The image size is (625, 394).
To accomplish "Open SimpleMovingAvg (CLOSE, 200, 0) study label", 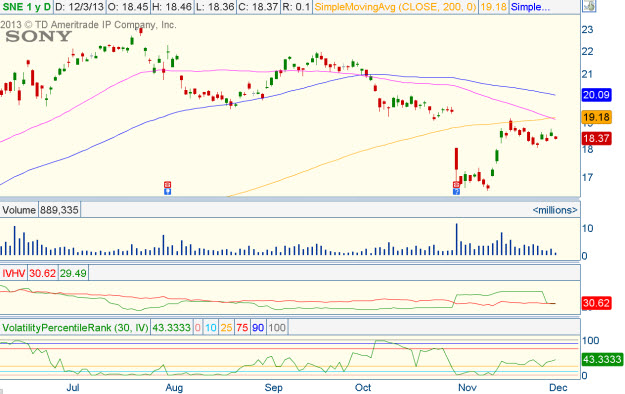I will [x=395, y=7].
